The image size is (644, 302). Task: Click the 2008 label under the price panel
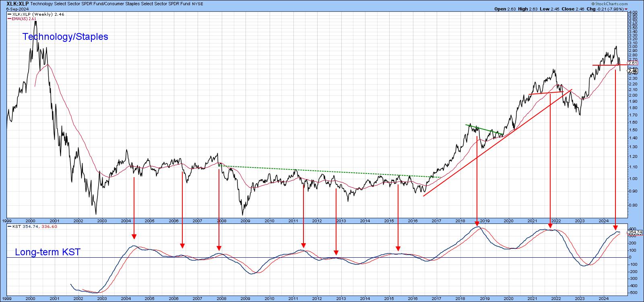pyautogui.click(x=221, y=221)
